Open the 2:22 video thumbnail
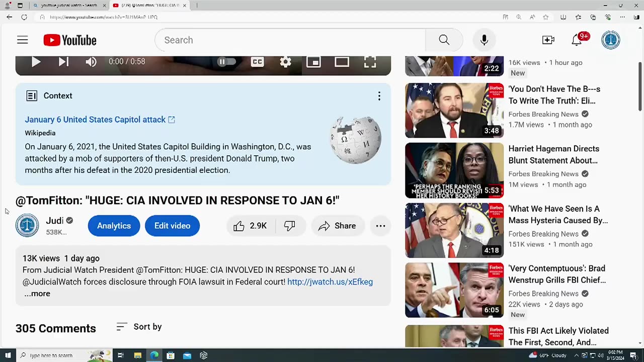The width and height of the screenshot is (644, 362). [454, 66]
